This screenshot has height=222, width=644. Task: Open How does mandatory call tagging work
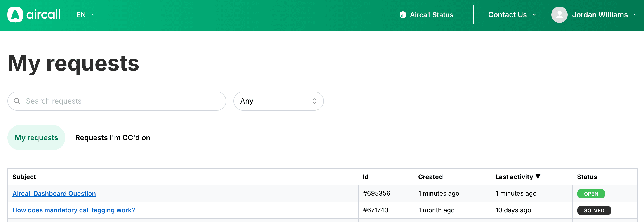click(x=73, y=210)
